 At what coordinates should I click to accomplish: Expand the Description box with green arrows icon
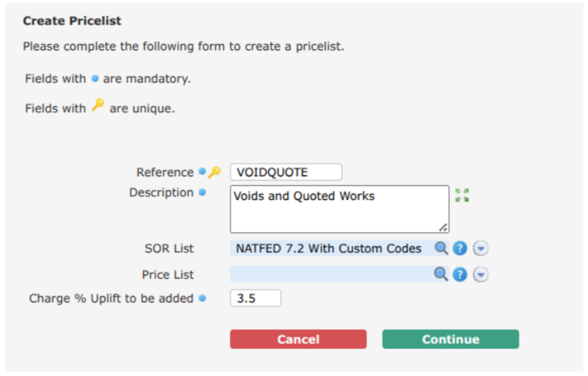click(462, 195)
